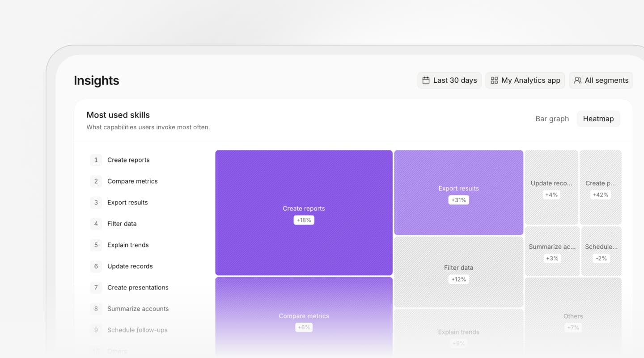This screenshot has width=644, height=358.
Task: Switch to Heatmap view
Action: pos(598,119)
